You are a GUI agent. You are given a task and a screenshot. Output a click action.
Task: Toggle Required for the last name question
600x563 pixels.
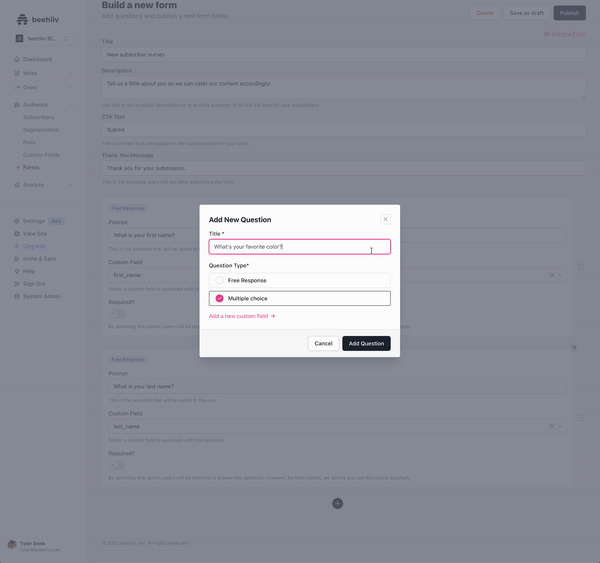click(117, 465)
